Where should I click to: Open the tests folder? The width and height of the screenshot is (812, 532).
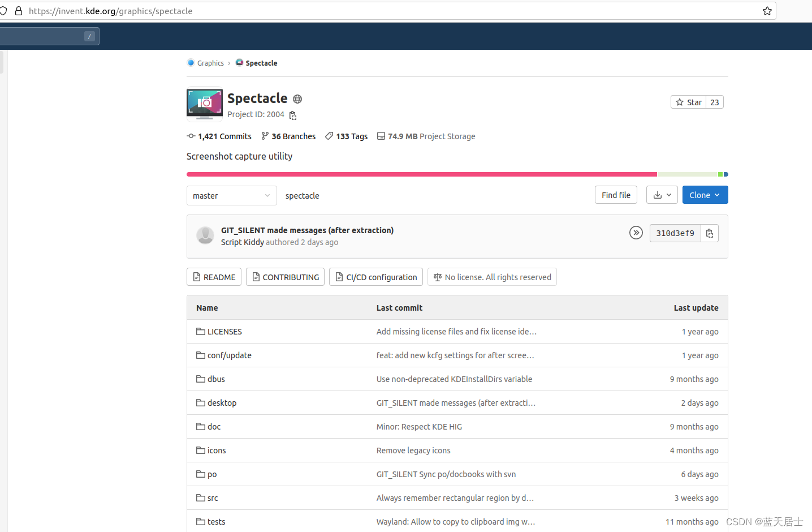(216, 522)
